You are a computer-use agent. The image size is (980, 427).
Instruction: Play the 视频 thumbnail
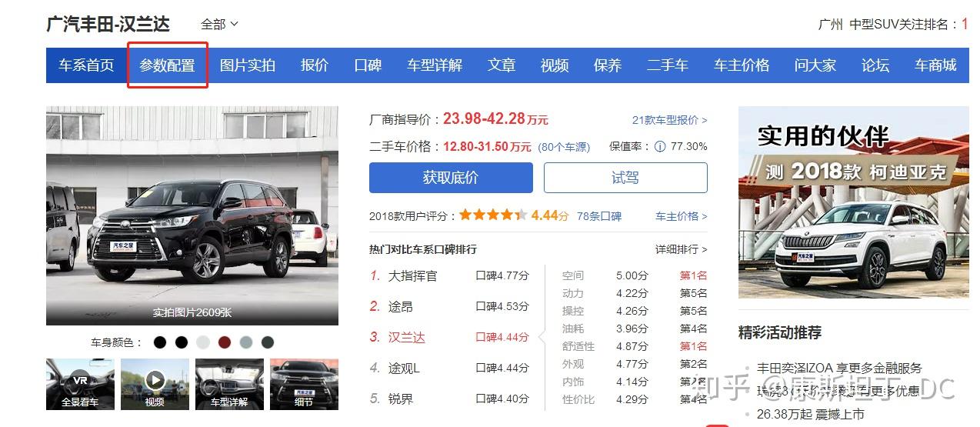click(x=155, y=384)
